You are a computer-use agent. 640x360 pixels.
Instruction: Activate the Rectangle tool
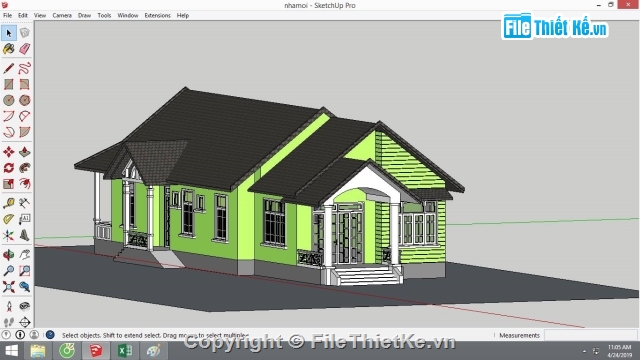(x=9, y=84)
